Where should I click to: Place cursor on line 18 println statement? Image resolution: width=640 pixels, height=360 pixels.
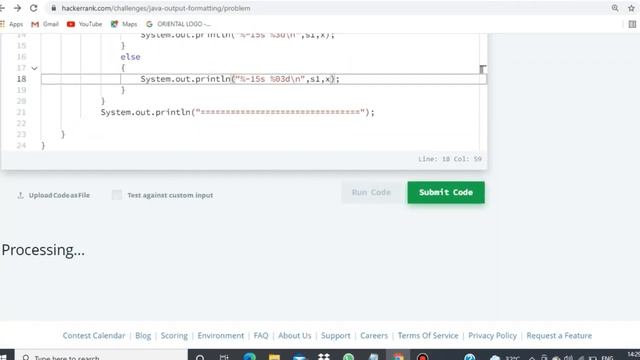(x=240, y=79)
